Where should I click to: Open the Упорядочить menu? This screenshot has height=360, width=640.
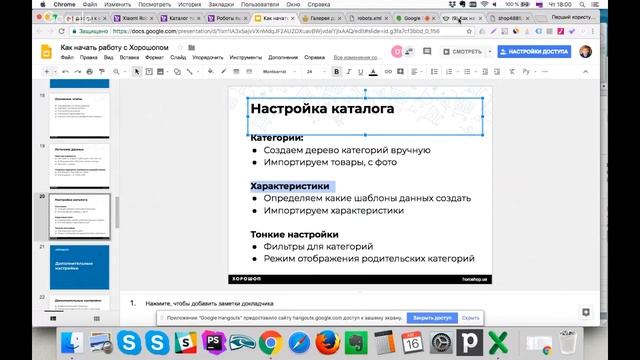click(208, 58)
